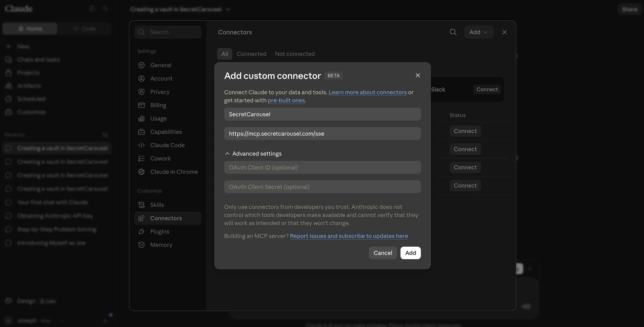Open General settings page
This screenshot has height=327, width=644.
click(x=168, y=65)
